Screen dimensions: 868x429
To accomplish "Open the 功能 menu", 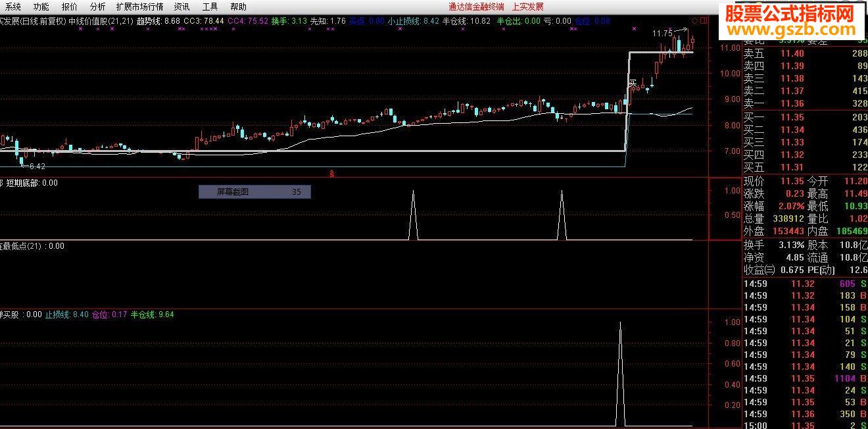I will pos(41,7).
